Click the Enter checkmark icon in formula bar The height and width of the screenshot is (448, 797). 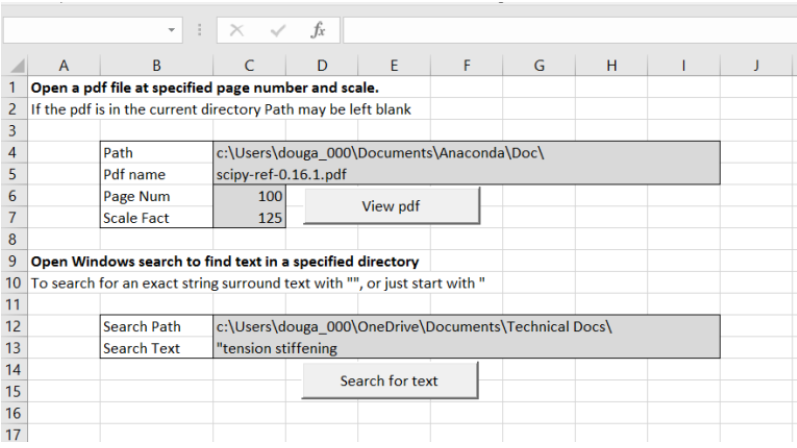tap(278, 30)
